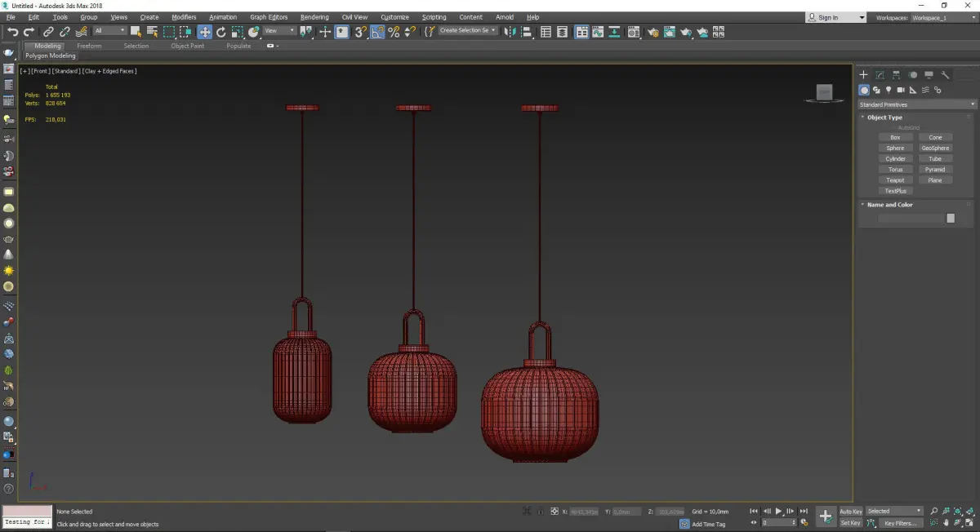Click the Select and Manipulate crosshair icon

(324, 32)
